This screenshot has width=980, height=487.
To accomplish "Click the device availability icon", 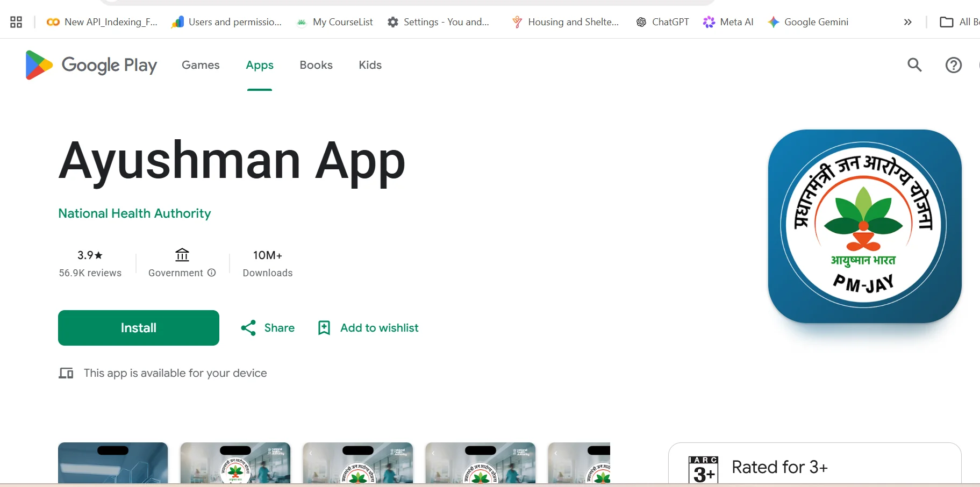I will coord(66,373).
